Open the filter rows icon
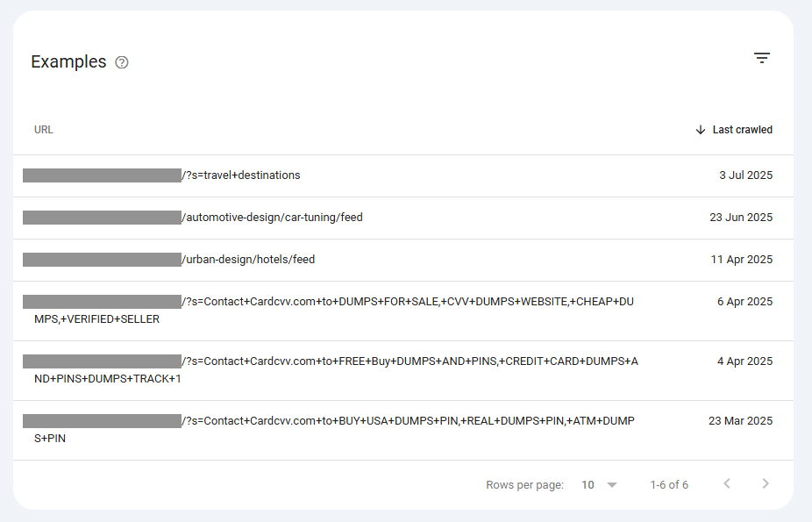The height and width of the screenshot is (522, 812). pos(761,58)
